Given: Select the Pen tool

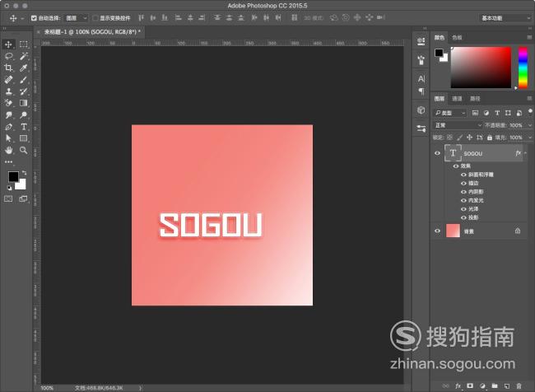Looking at the screenshot, I should [8, 127].
